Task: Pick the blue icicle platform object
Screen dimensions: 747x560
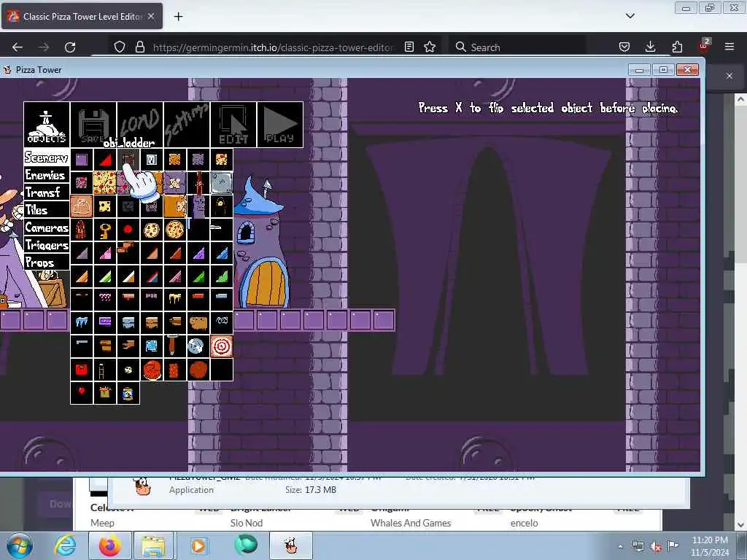Action: click(82, 323)
